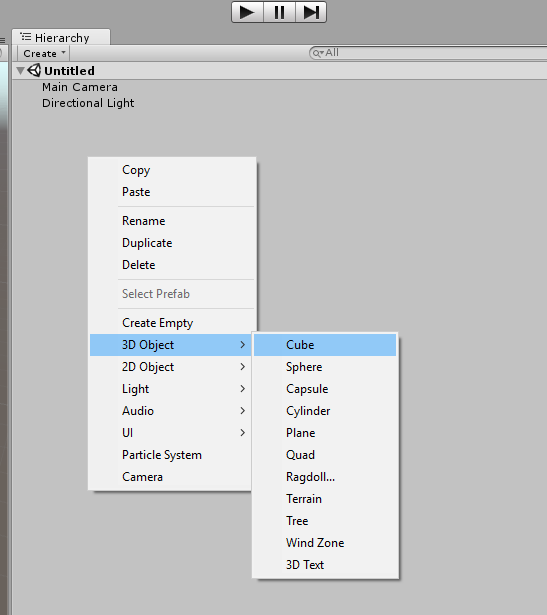547x615 pixels.
Task: Choose Create Empty from the context menu
Action: [x=173, y=323]
